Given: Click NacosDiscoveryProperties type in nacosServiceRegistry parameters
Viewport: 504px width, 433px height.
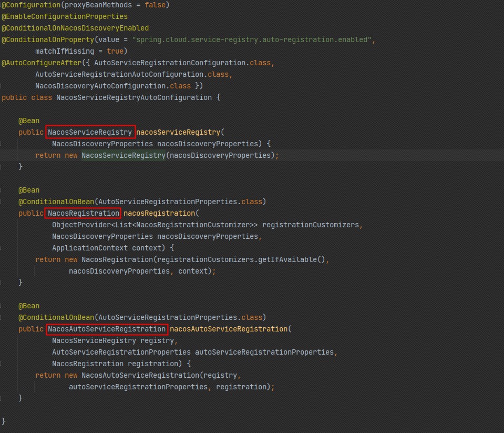Looking at the screenshot, I should [102, 144].
